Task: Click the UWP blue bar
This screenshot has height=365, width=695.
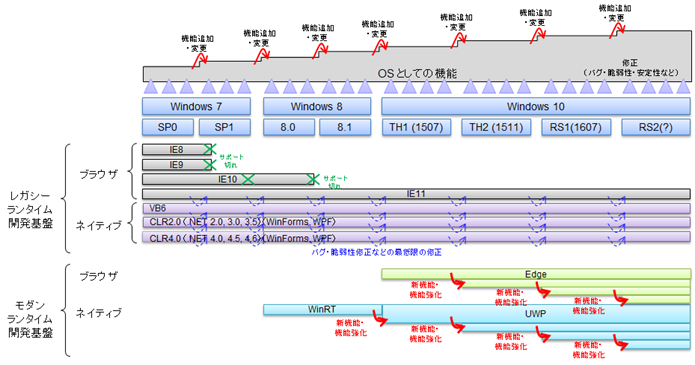Action: (536, 314)
